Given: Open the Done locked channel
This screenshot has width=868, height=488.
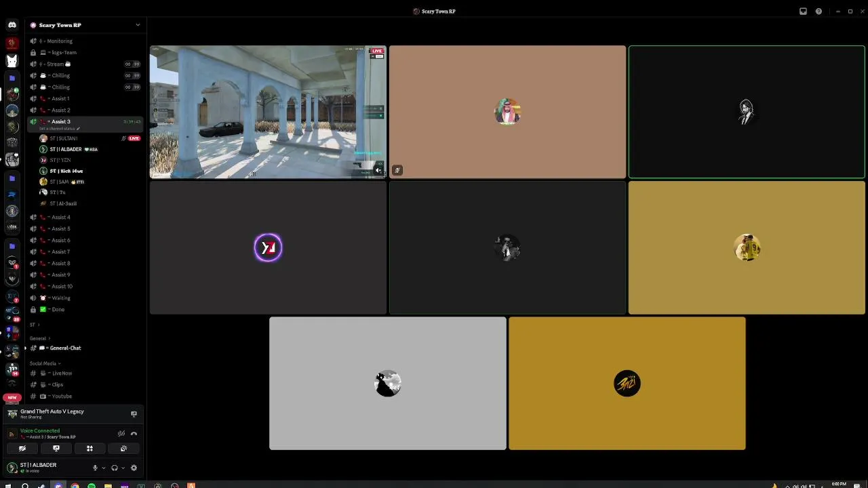Looking at the screenshot, I should (86, 309).
